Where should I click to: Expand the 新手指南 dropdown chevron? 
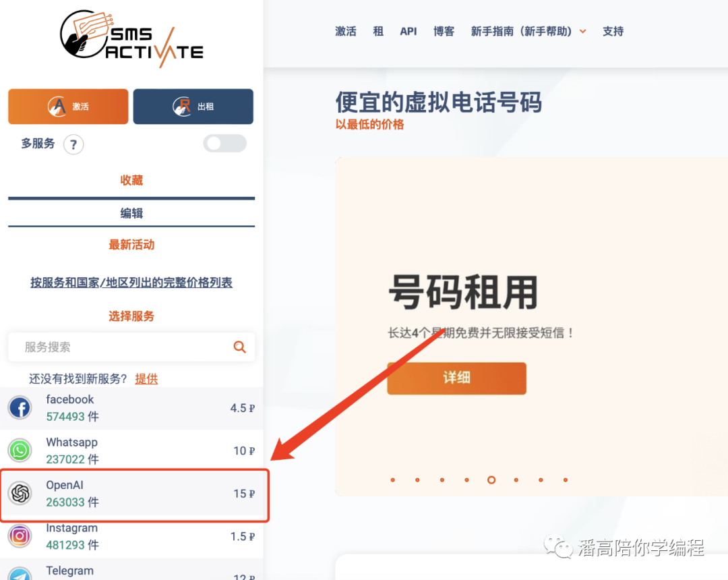pyautogui.click(x=582, y=32)
